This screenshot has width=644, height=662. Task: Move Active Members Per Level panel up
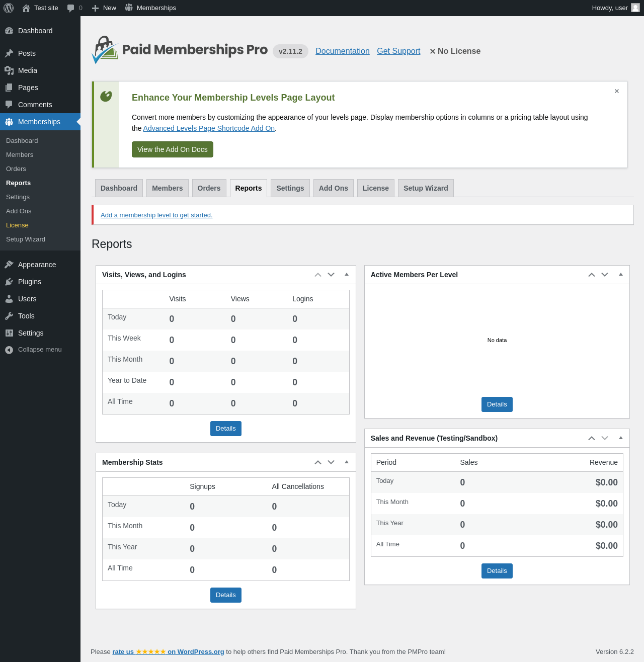(x=592, y=275)
